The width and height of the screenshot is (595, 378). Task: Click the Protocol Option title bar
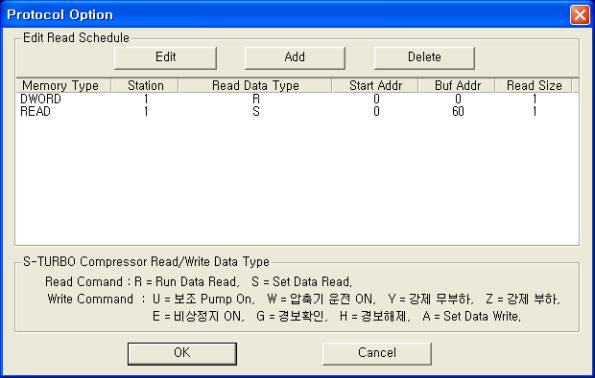[285, 15]
